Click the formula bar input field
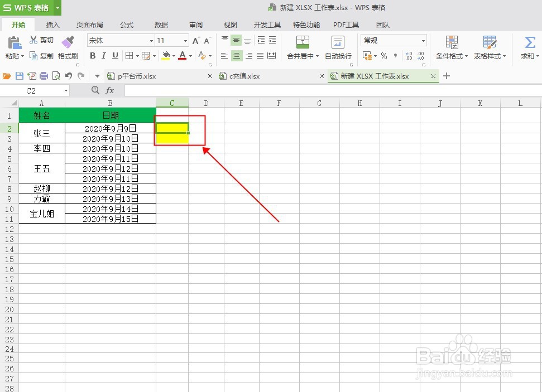 (x=333, y=90)
